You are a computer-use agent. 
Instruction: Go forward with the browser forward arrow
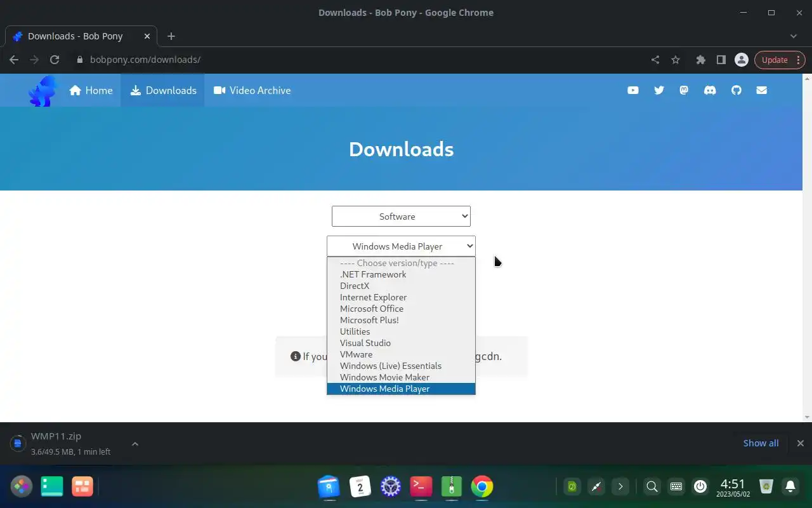coord(34,60)
